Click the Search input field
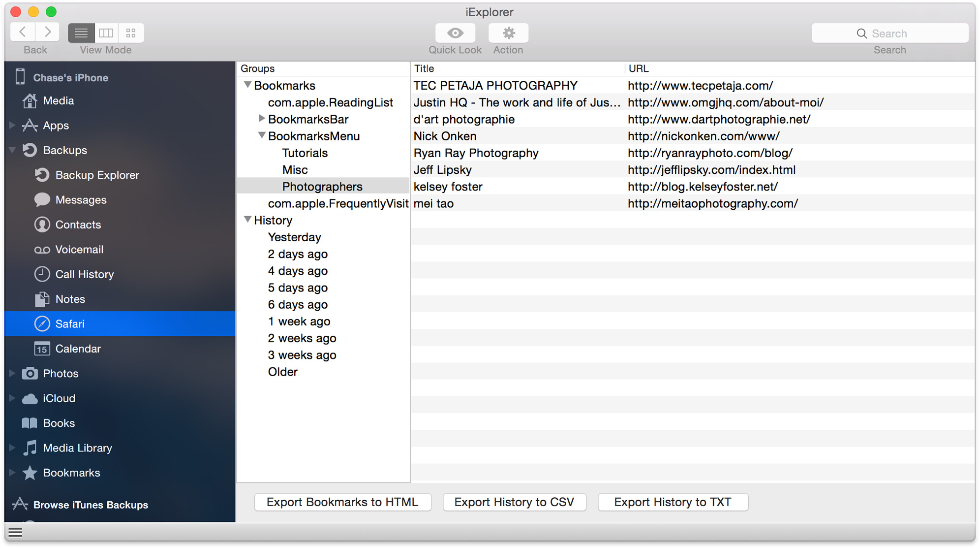The height and width of the screenshot is (548, 980). (889, 33)
